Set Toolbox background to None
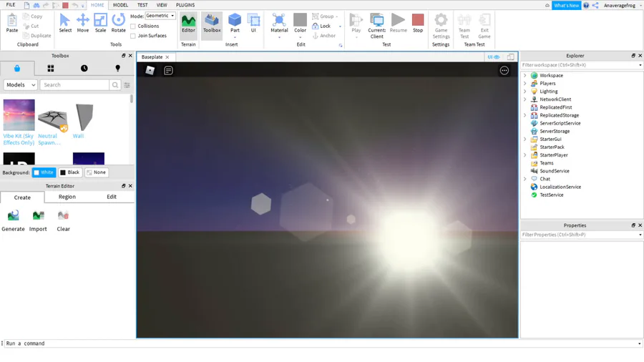644x362 pixels. [97, 172]
